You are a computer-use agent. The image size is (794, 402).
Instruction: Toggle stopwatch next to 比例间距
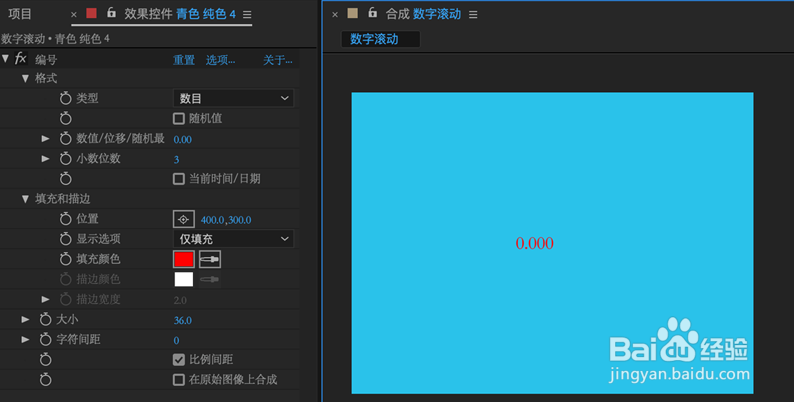[46, 359]
